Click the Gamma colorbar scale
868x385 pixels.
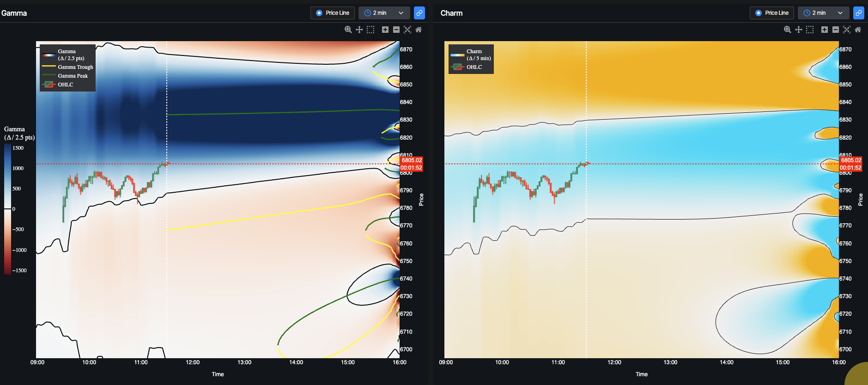(7, 209)
